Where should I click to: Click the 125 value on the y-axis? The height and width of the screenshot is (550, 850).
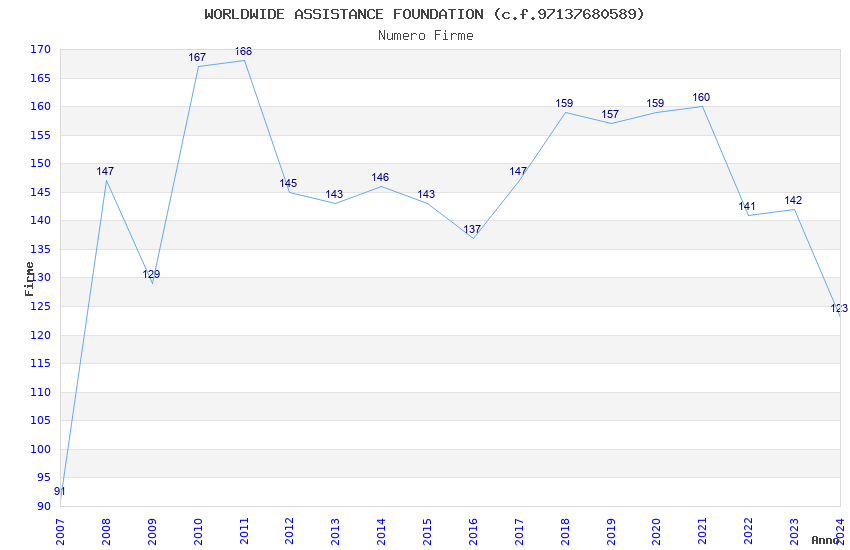point(41,306)
